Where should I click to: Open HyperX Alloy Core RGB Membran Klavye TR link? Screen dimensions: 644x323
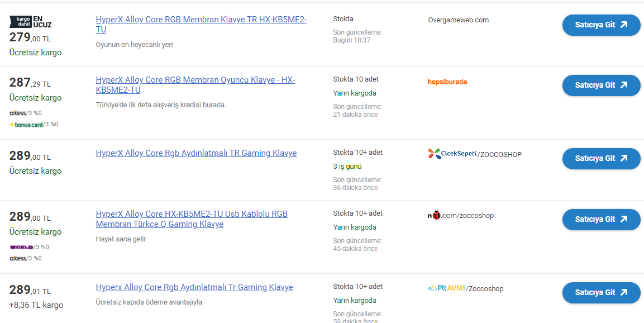click(201, 20)
